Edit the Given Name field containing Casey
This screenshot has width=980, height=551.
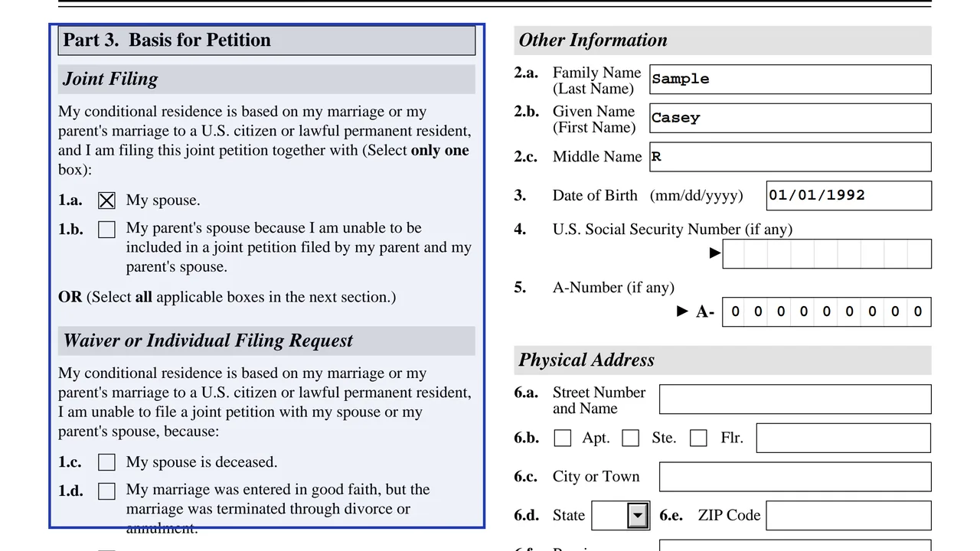790,119
